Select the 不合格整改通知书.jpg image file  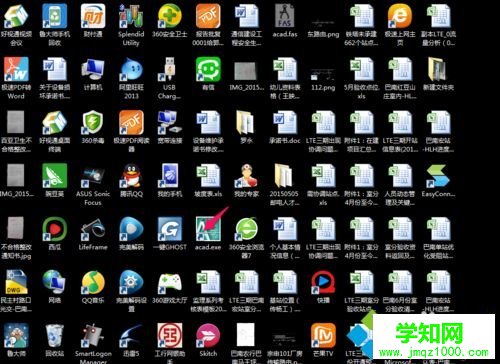click(x=16, y=229)
